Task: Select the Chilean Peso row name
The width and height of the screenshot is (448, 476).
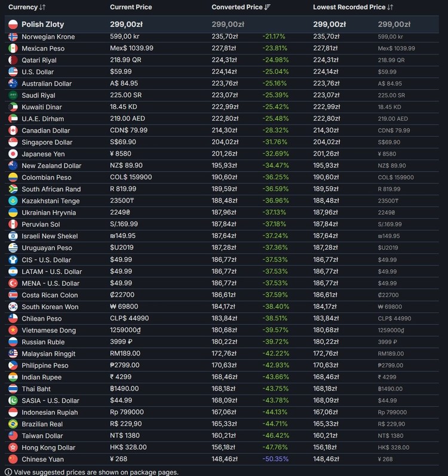Action: [42, 319]
